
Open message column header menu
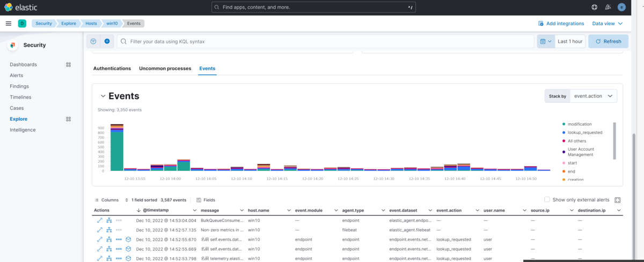[x=242, y=211]
